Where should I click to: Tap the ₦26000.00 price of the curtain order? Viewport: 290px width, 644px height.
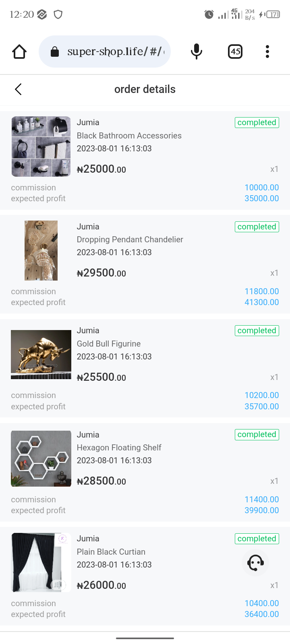101,585
